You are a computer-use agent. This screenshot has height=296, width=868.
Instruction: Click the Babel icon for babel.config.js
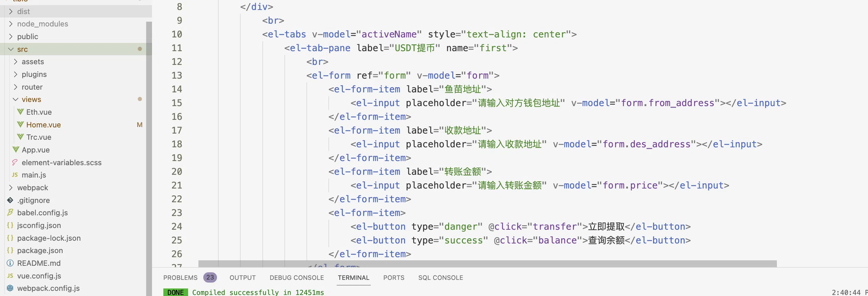(10, 213)
